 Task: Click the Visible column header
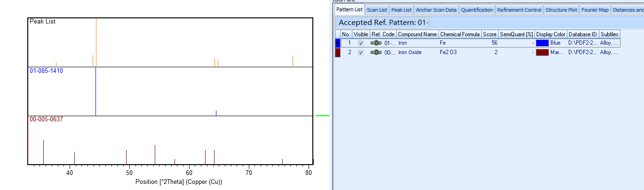click(361, 34)
